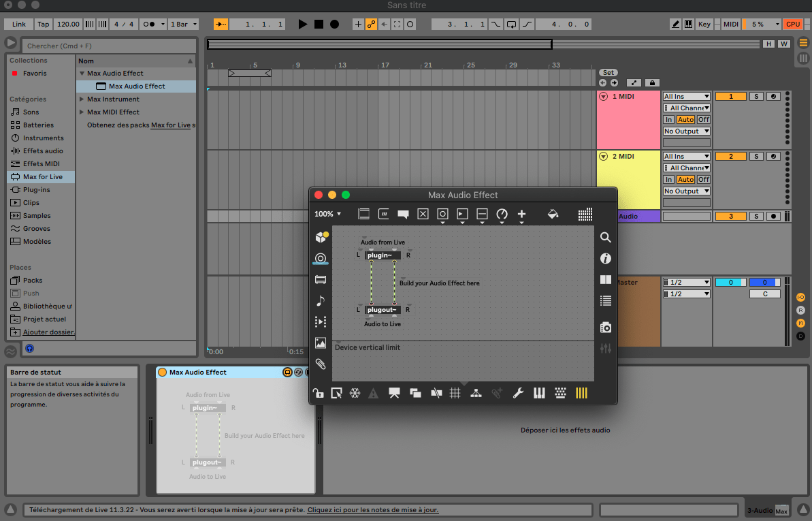The width and height of the screenshot is (812, 521).
Task: Enable presentation mode icon in Max bottom bar
Action: coord(394,393)
